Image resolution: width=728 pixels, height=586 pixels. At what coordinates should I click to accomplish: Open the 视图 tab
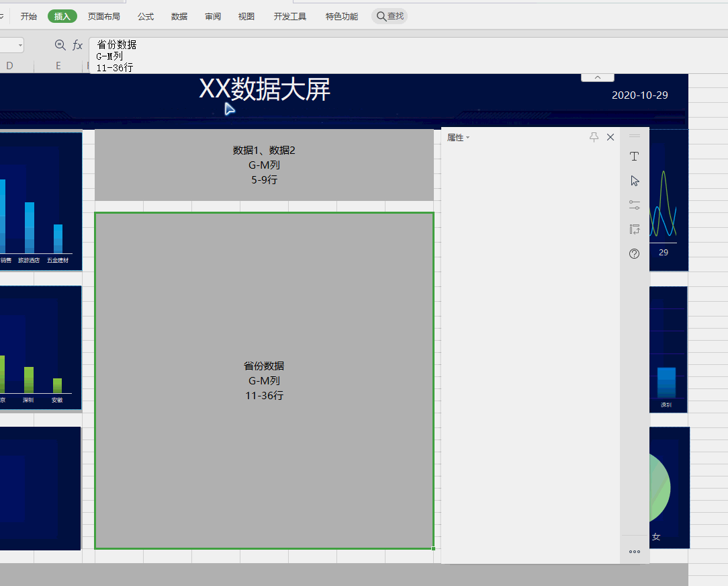click(246, 17)
